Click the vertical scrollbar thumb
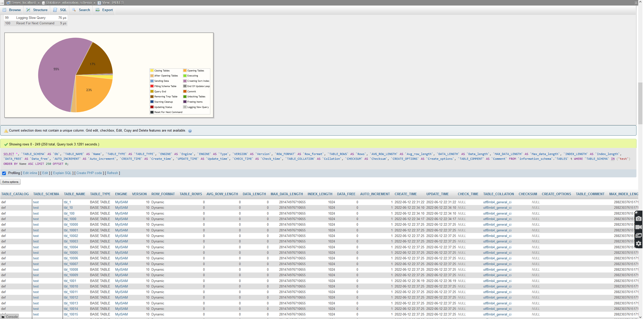Image resolution: width=644 pixels, height=319 pixels. point(640,103)
